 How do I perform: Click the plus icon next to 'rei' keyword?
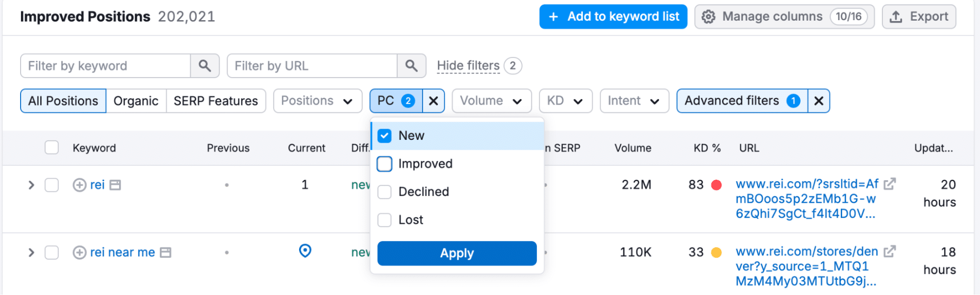[79, 185]
